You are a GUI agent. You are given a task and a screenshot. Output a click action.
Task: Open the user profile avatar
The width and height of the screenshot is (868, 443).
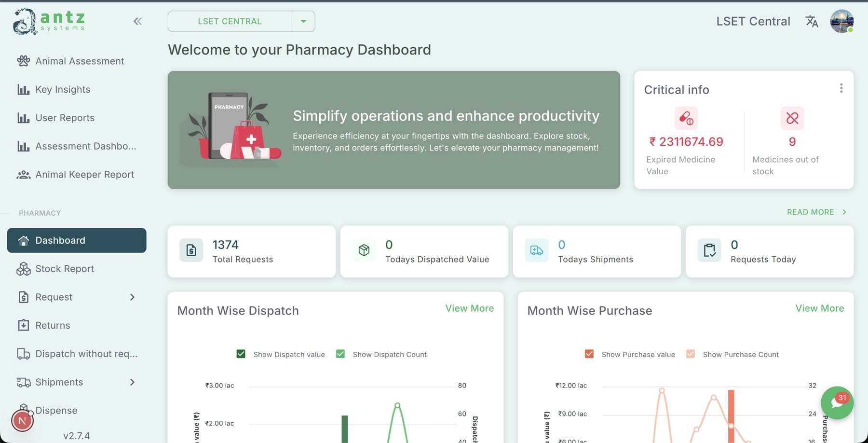(x=842, y=21)
